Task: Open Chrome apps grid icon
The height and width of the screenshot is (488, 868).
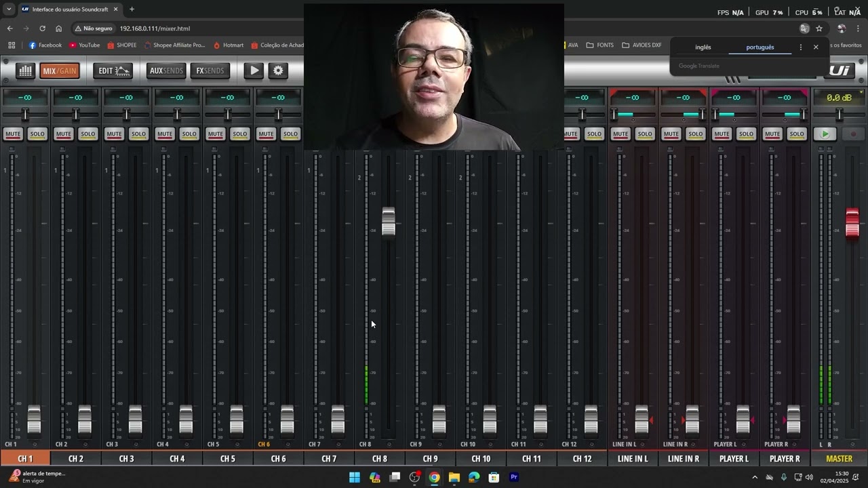Action: click(x=12, y=45)
